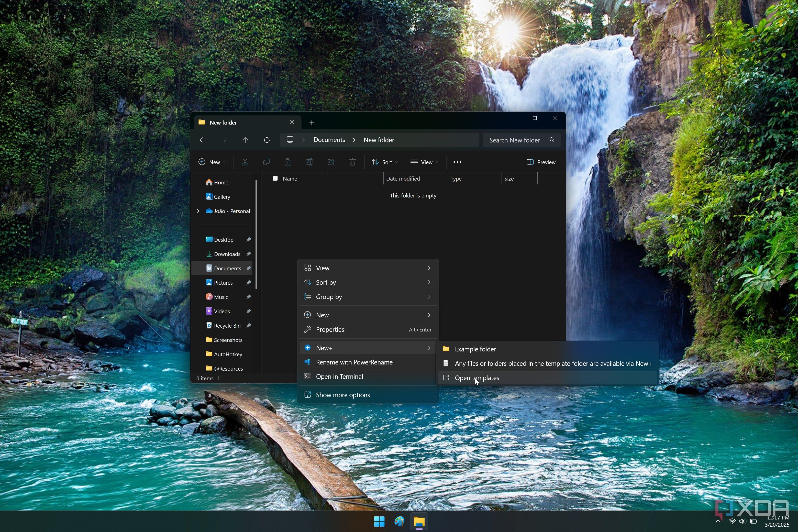
Task: Open Sort by submenu in context menu
Action: (368, 282)
